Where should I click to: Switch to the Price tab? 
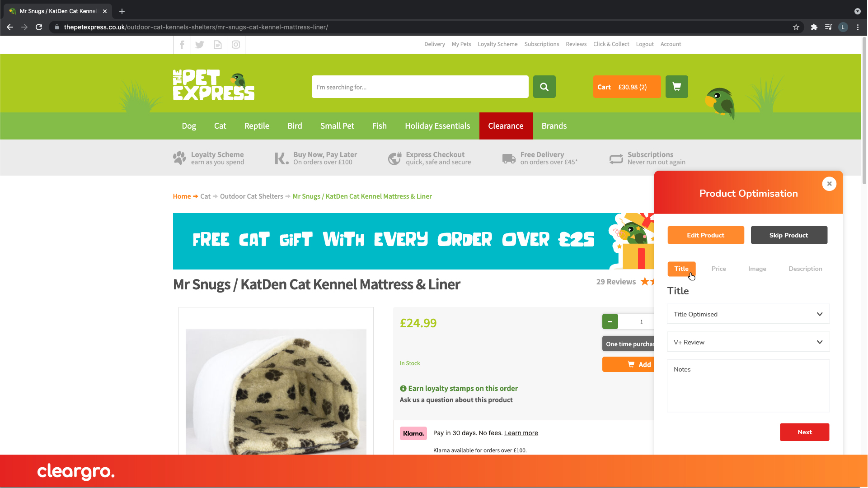tap(719, 269)
